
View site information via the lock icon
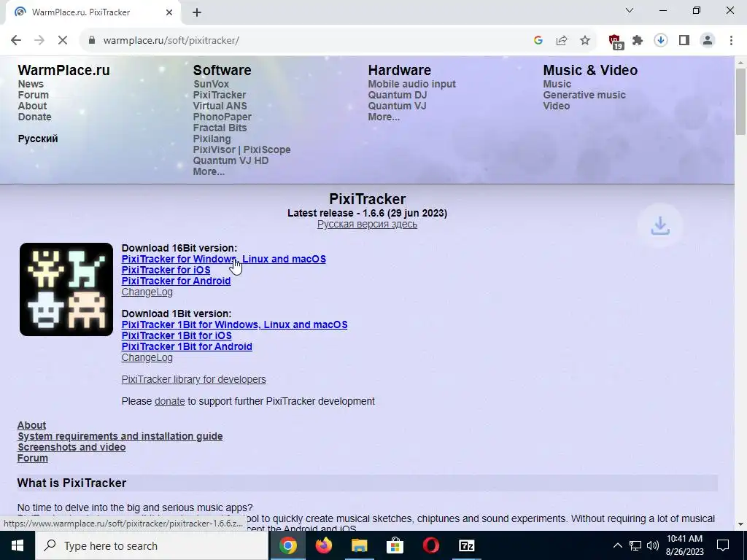coord(92,41)
